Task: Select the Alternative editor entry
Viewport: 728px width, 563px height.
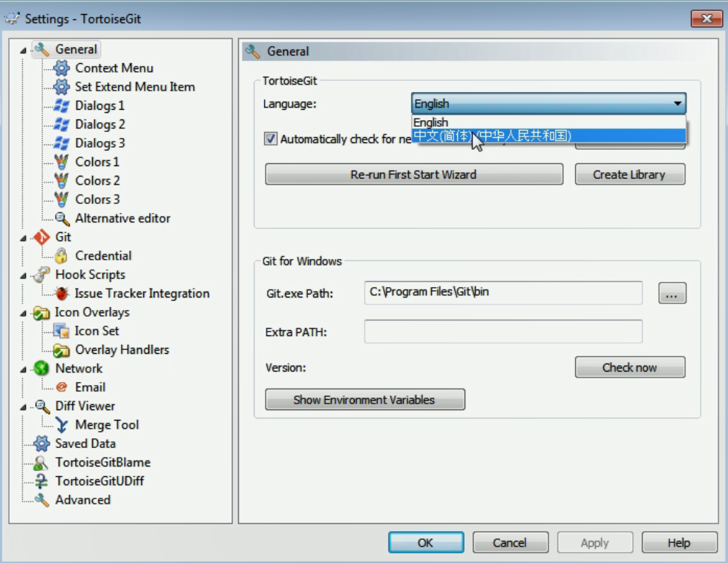Action: tap(122, 218)
